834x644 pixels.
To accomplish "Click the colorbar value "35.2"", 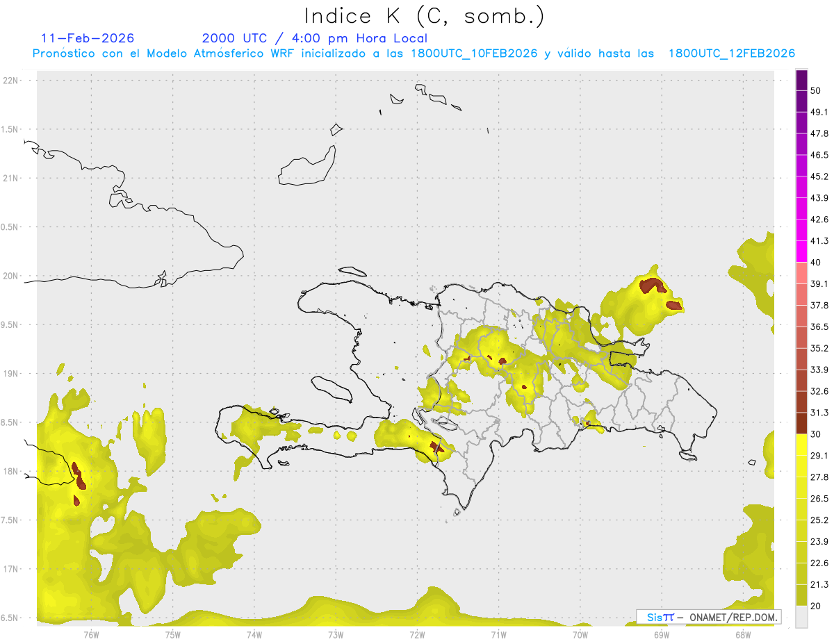I will [819, 348].
